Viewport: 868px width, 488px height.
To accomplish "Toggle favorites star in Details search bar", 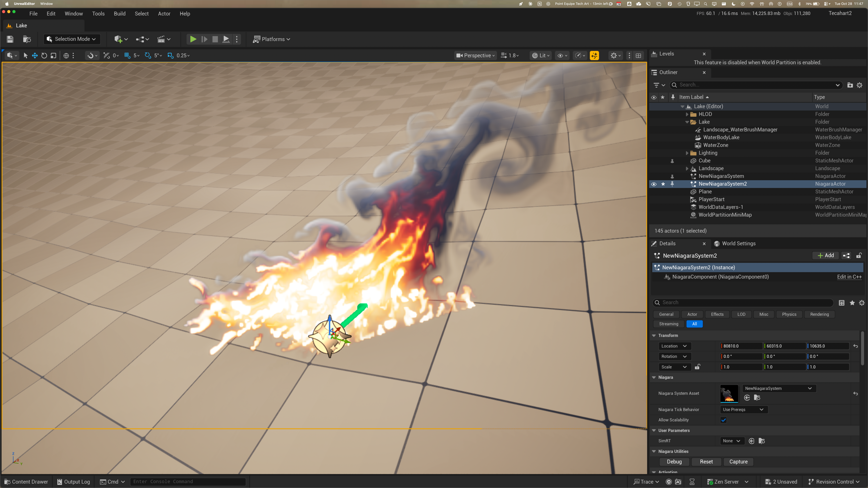I will point(852,303).
